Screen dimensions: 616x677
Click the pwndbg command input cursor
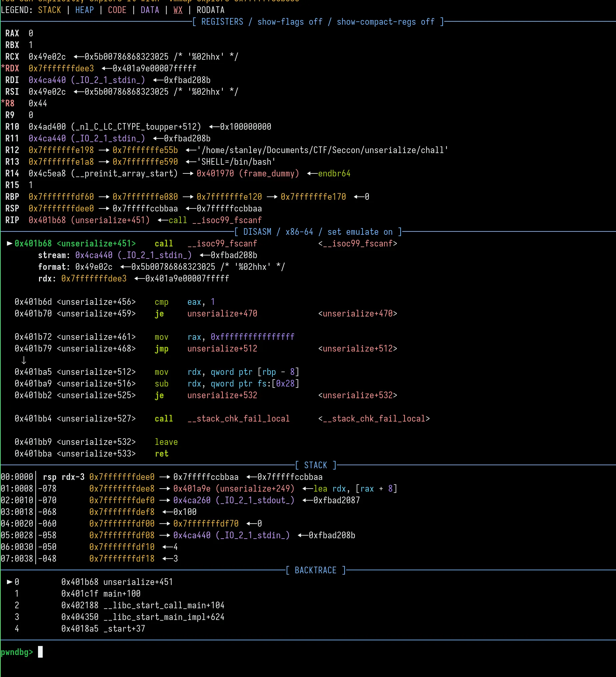40,652
